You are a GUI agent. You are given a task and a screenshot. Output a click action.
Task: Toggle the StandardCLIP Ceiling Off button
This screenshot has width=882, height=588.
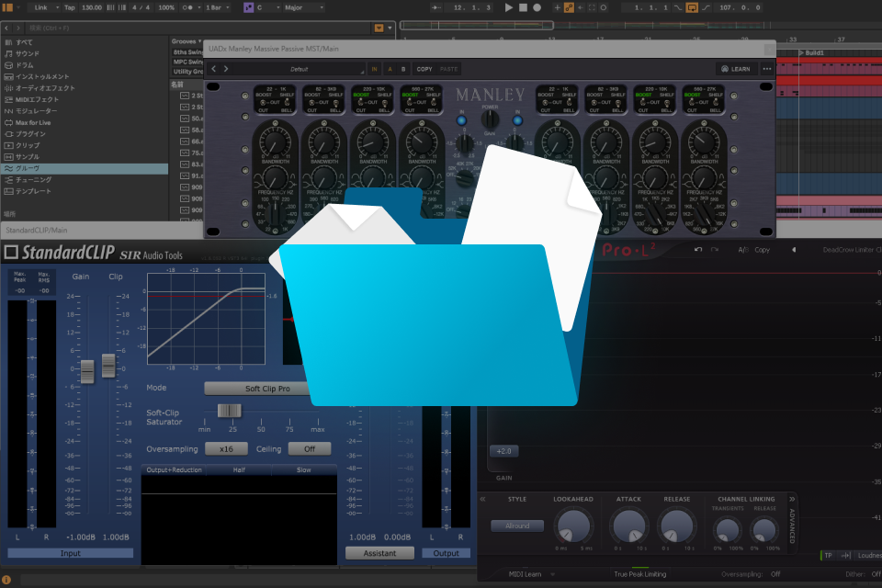coord(310,448)
